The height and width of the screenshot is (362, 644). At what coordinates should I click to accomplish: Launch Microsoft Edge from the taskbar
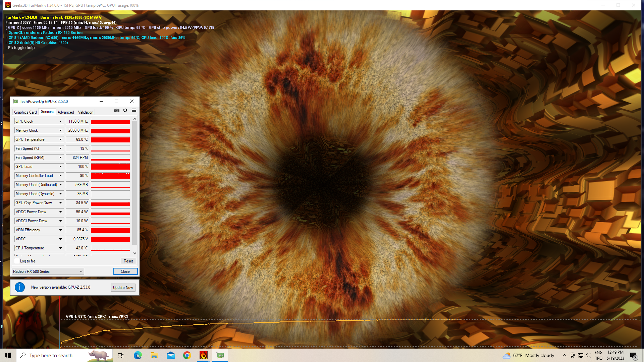point(138,355)
